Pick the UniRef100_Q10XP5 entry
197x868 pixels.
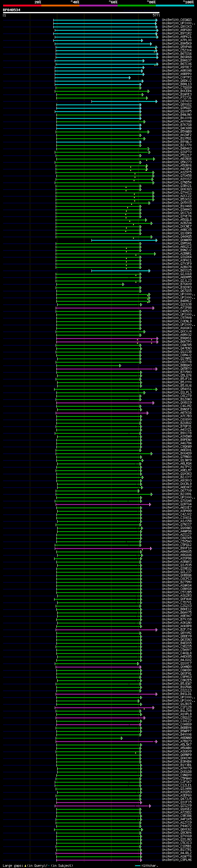[177, 111]
